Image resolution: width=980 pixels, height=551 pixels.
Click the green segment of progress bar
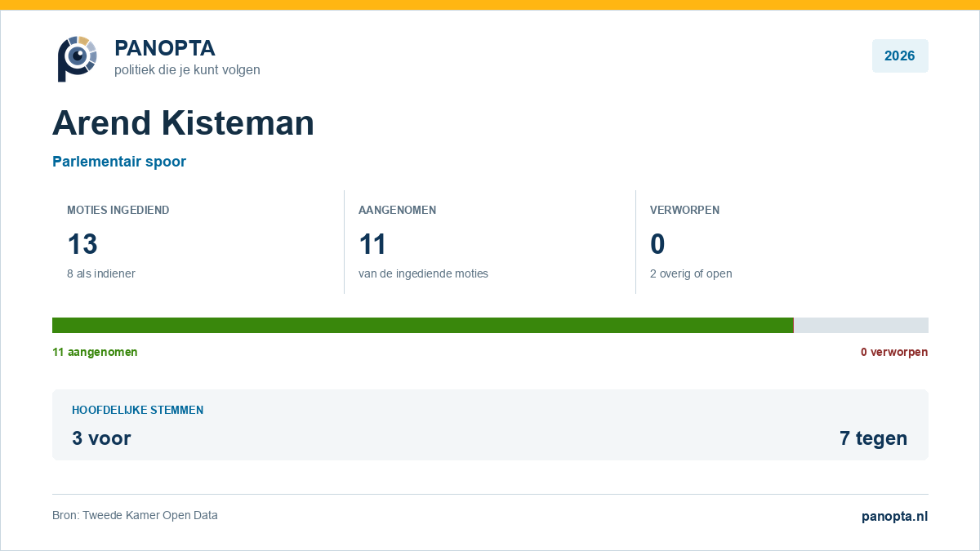(x=423, y=325)
